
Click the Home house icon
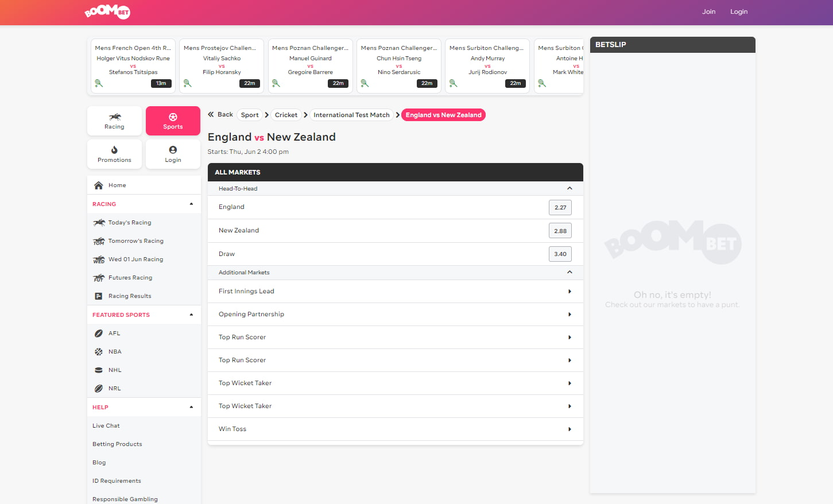[x=99, y=185]
